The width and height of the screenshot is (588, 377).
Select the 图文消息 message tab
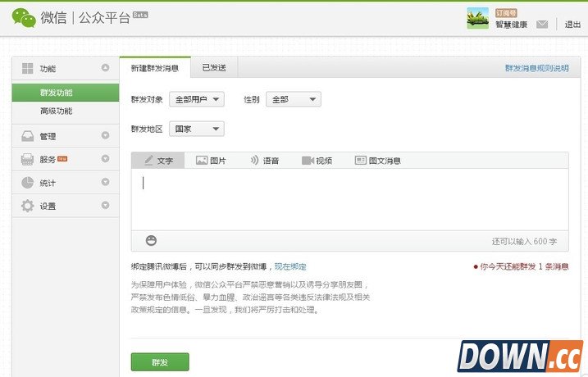pos(377,161)
